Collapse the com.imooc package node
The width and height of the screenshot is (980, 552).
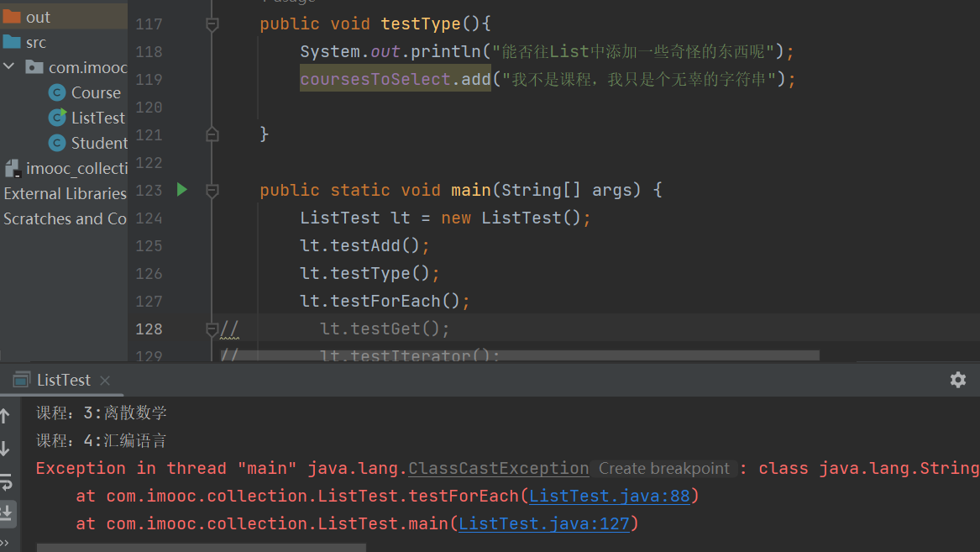[x=9, y=67]
